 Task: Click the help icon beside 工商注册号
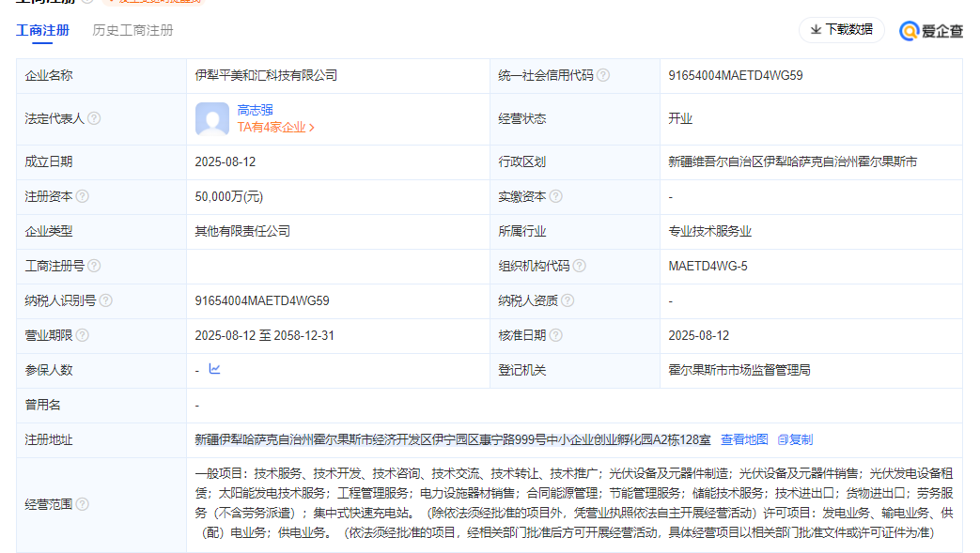coord(94,266)
